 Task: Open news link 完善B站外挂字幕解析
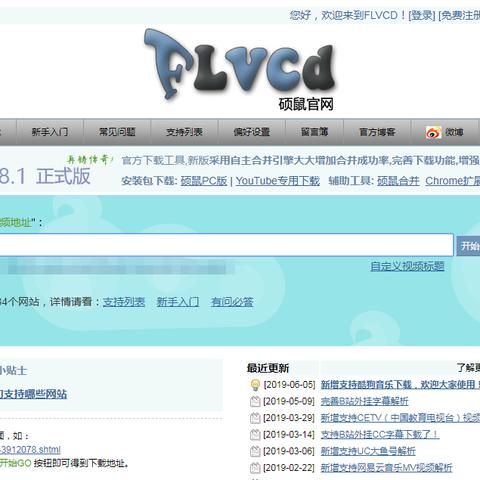point(364,401)
